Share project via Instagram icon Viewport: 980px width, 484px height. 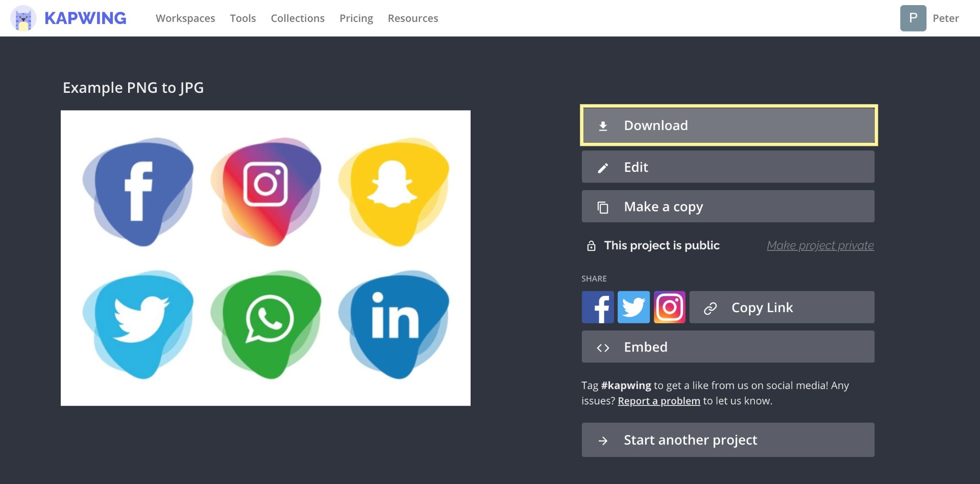pyautogui.click(x=670, y=307)
